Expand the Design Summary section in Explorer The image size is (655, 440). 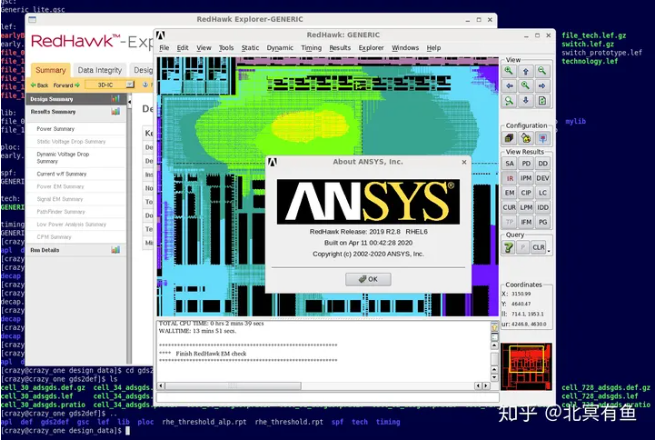(76, 99)
